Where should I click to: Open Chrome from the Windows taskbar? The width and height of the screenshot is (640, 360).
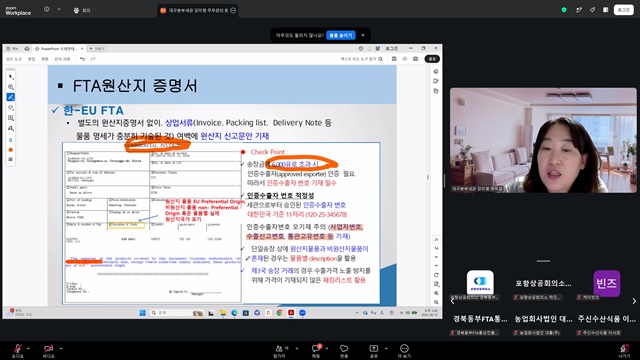(x=280, y=313)
